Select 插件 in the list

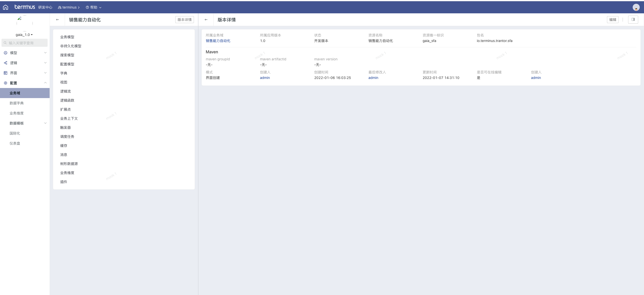point(64,182)
